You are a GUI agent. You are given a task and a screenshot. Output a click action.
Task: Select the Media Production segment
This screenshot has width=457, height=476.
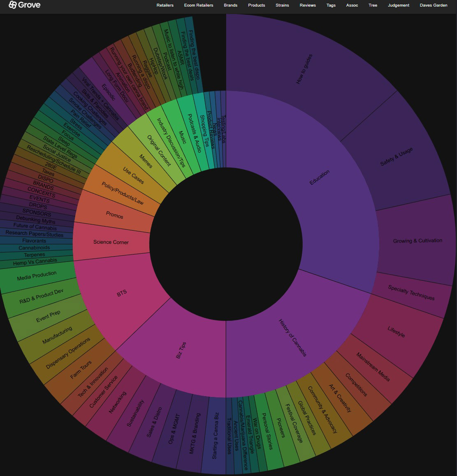[x=37, y=275]
